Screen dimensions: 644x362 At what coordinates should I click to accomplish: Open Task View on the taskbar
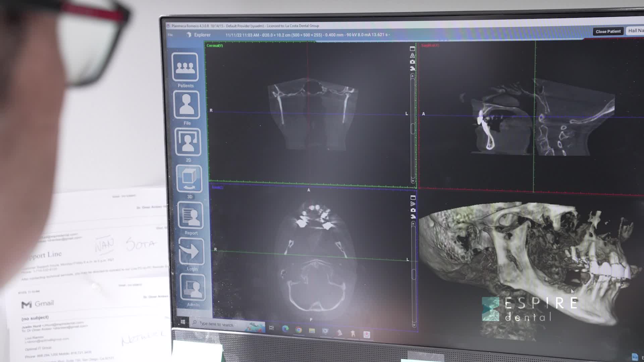click(271, 328)
